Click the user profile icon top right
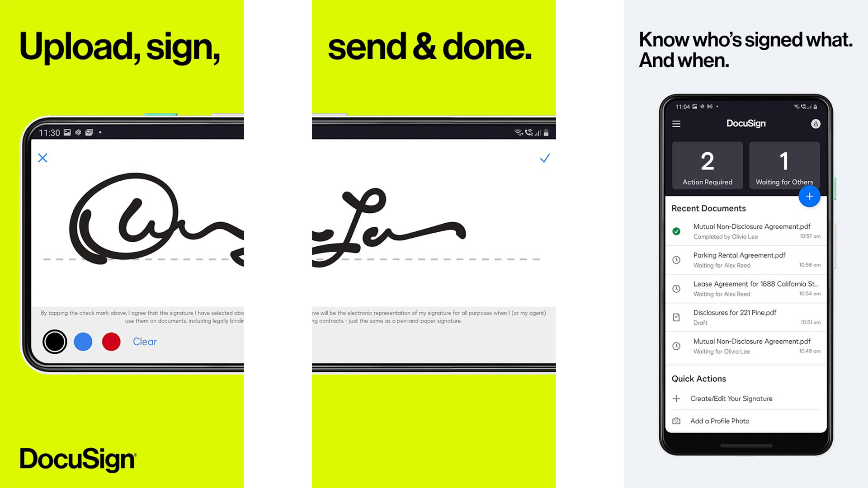868x488 pixels. tap(815, 124)
